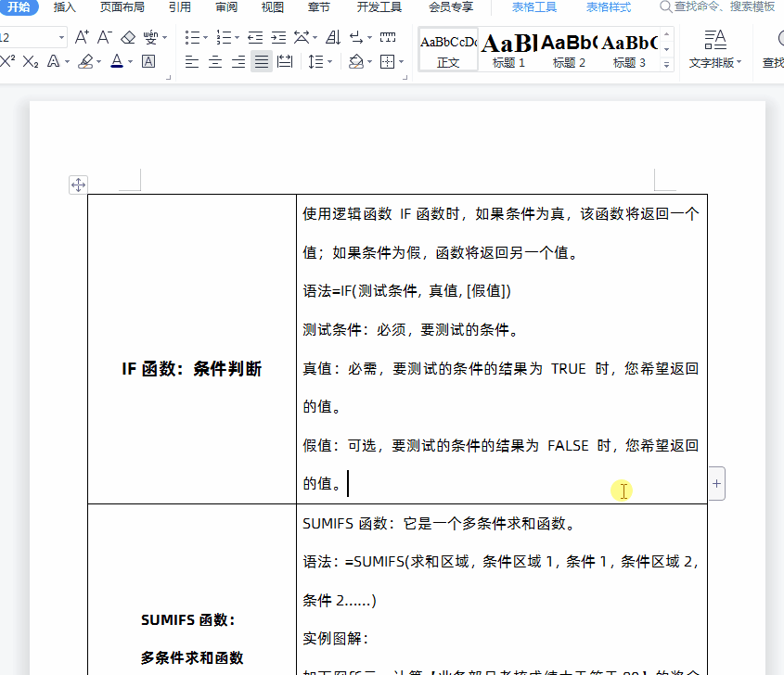The width and height of the screenshot is (784, 675).
Task: Open the 插入 tab
Action: click(64, 7)
